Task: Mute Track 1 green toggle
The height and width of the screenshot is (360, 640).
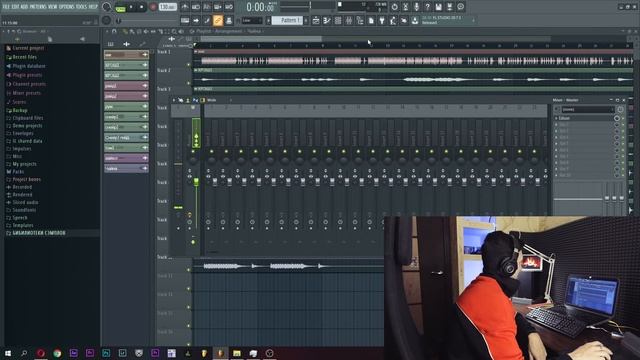Action: pos(189,65)
